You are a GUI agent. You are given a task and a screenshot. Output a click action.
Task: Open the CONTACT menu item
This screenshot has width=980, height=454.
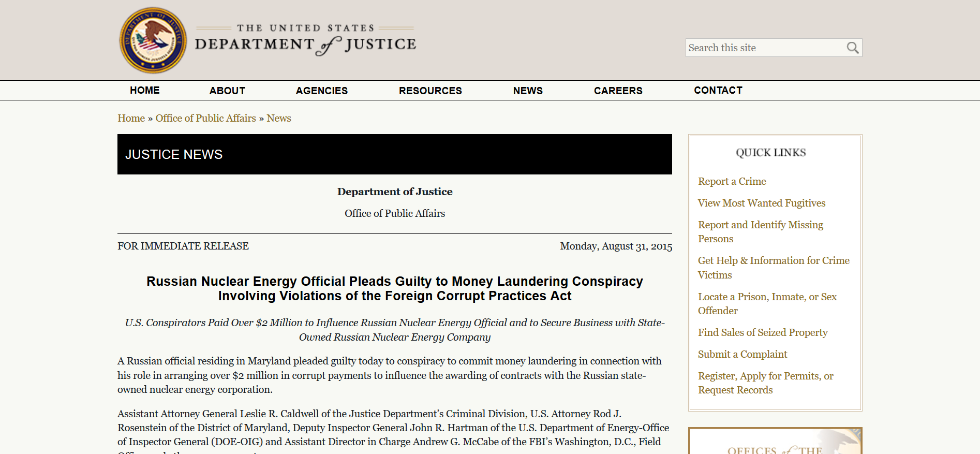[718, 90]
